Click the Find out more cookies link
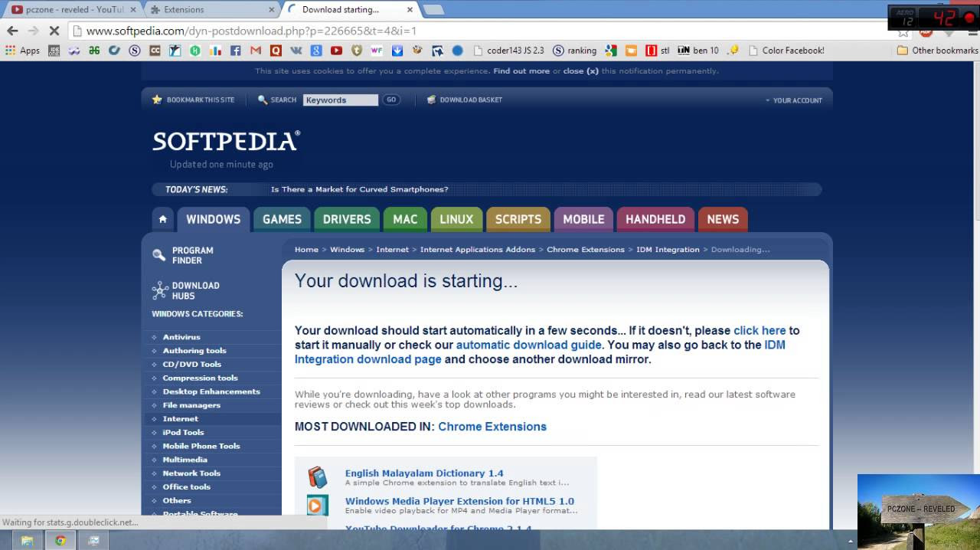The image size is (980, 550). tap(521, 71)
